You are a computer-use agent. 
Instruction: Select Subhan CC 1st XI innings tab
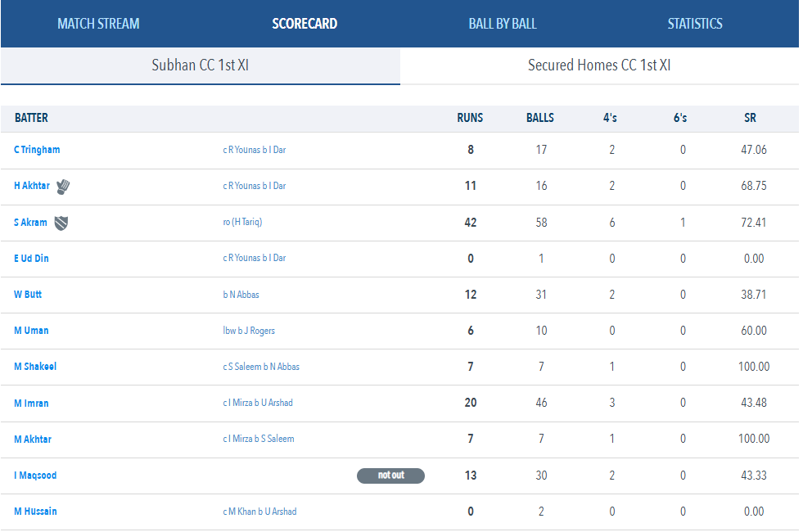(x=201, y=65)
